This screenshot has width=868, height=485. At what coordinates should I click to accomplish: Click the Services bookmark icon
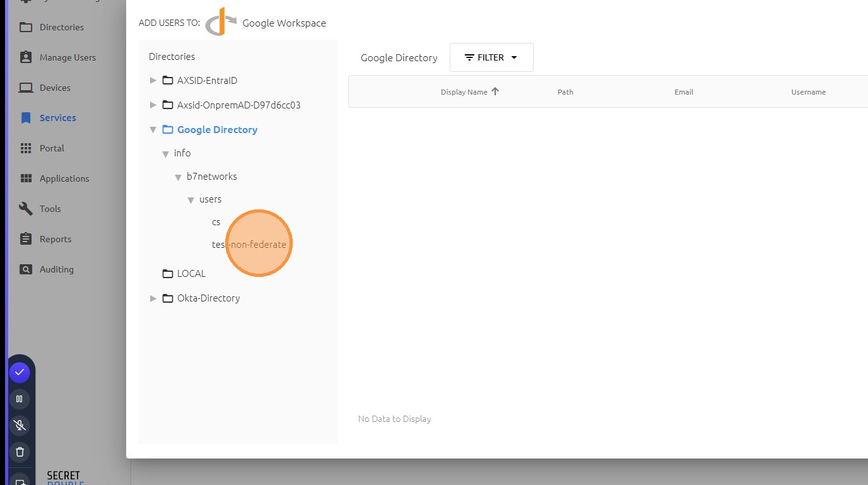(x=26, y=118)
